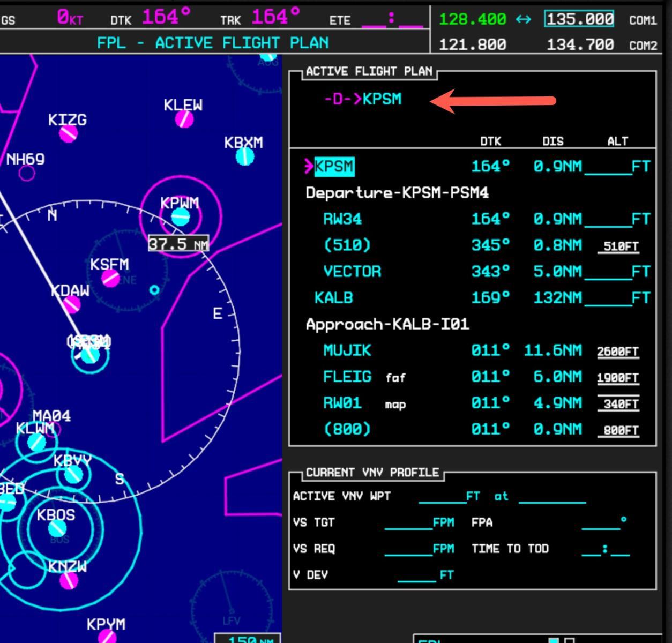Select the KNZW airport icon
672x643 pixels.
[x=69, y=580]
